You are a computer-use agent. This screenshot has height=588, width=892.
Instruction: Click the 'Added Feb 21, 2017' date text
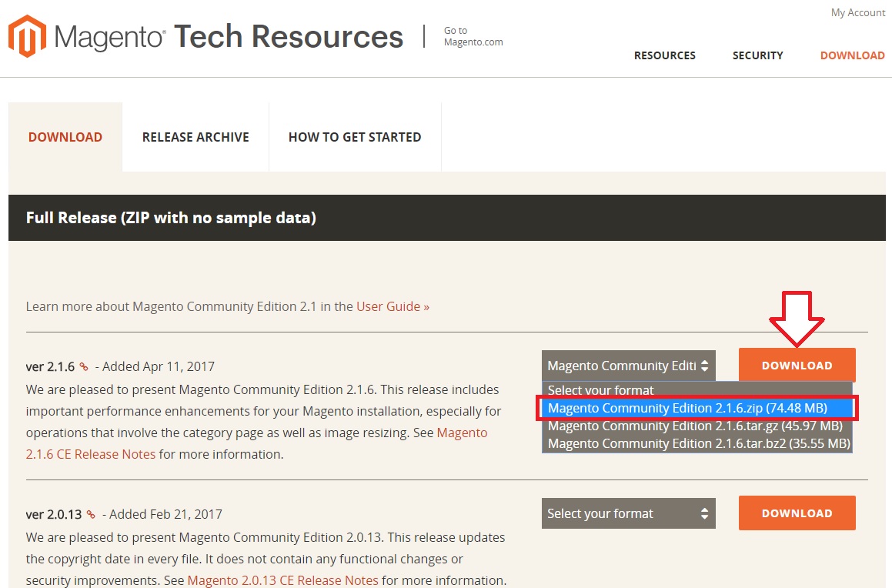coord(165,515)
